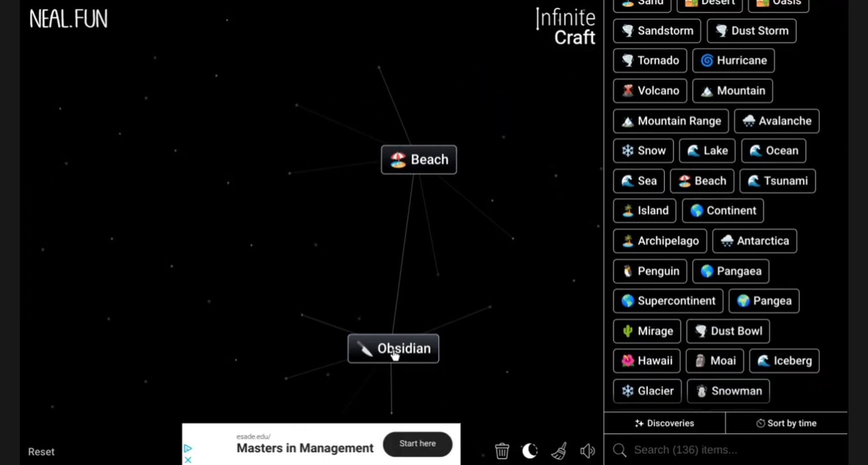The image size is (868, 465).
Task: Open the Discoveries filter
Action: pyautogui.click(x=665, y=423)
